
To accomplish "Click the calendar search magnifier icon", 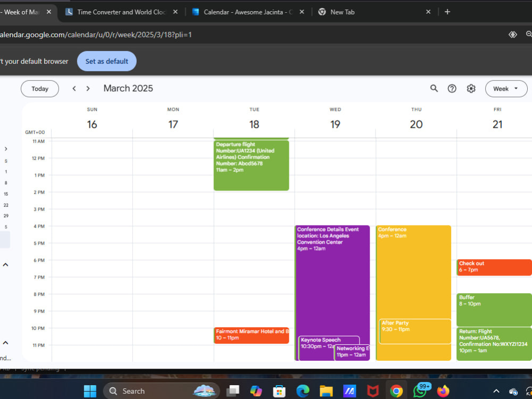I will point(434,88).
